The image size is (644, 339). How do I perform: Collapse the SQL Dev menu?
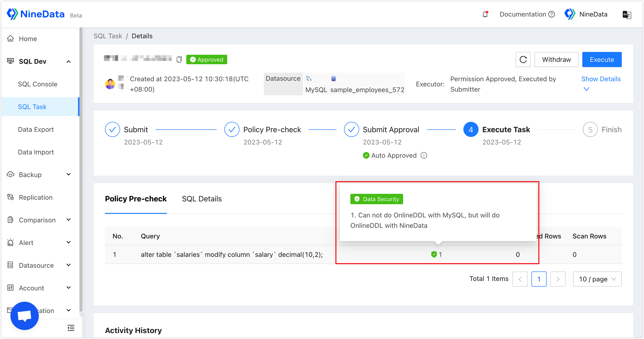pyautogui.click(x=69, y=61)
